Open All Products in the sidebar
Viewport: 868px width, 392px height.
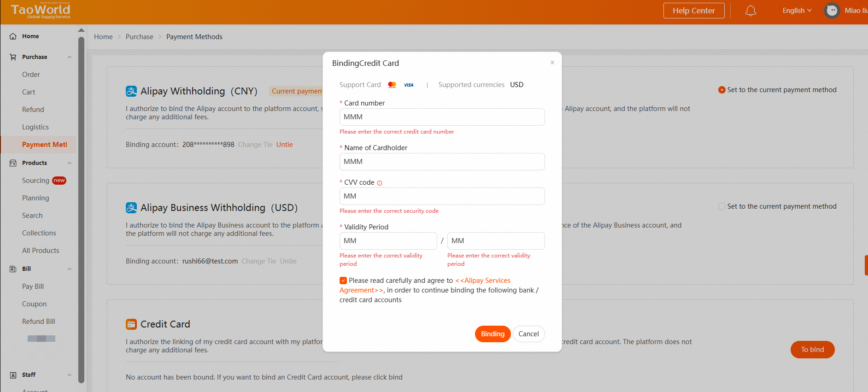[41, 251]
